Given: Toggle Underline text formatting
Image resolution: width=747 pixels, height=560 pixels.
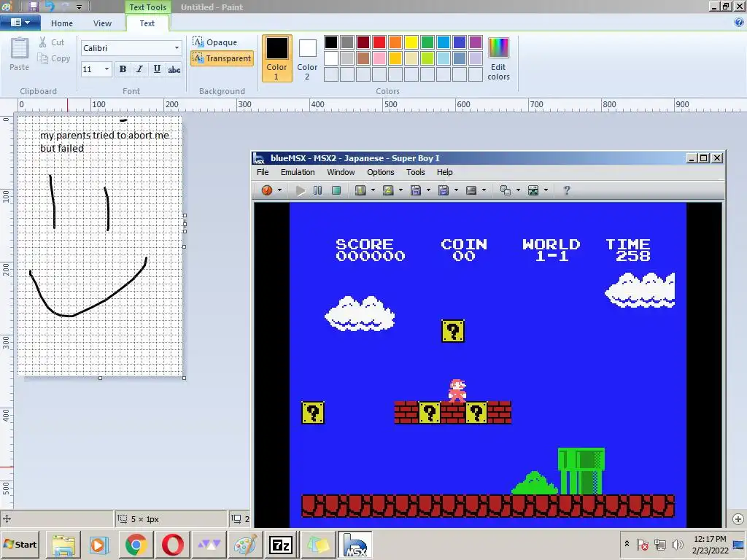Looking at the screenshot, I should coord(157,69).
